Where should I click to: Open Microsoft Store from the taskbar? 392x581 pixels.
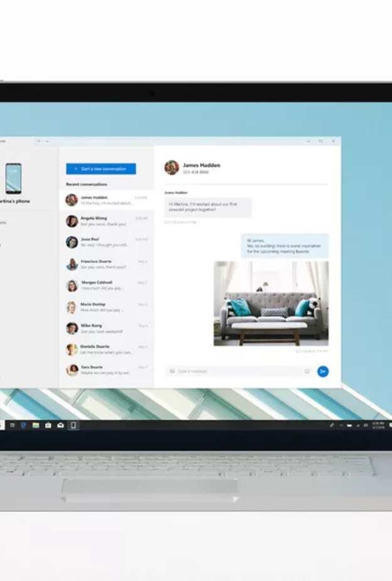coord(48,425)
